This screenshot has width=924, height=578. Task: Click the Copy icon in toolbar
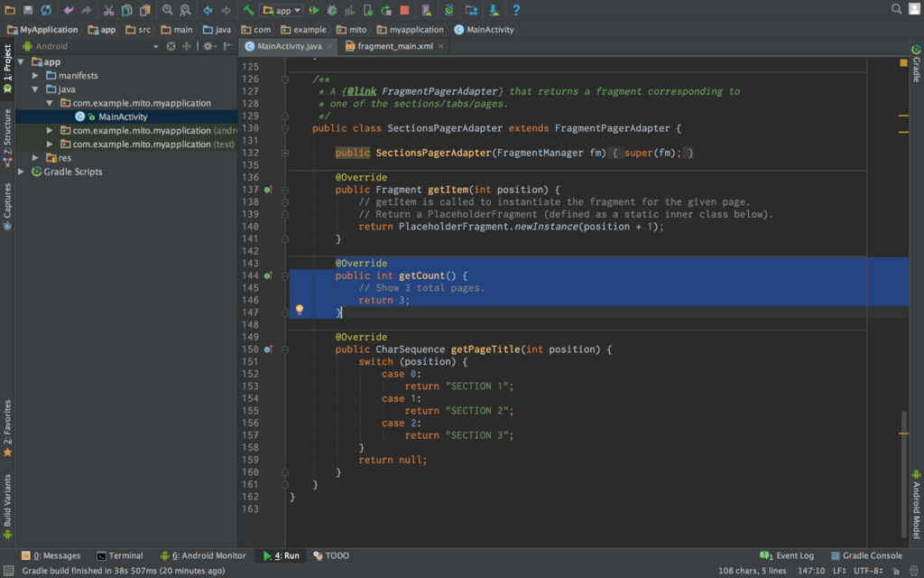pos(126,10)
